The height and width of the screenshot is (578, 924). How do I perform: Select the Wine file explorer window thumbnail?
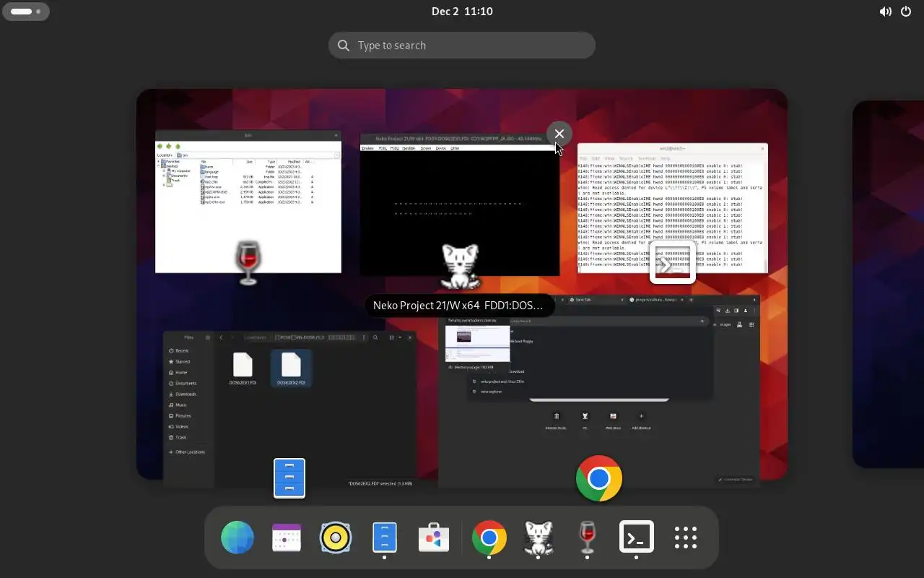click(x=248, y=202)
